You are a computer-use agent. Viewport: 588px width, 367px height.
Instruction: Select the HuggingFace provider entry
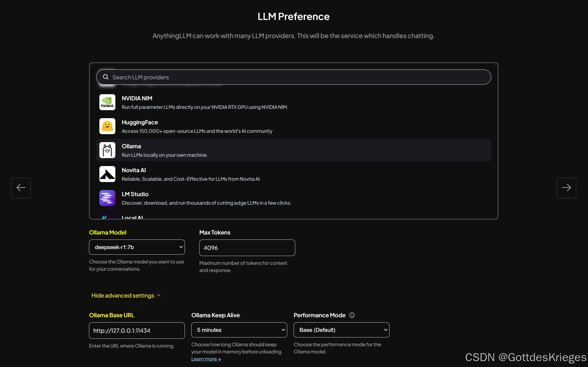coord(293,126)
